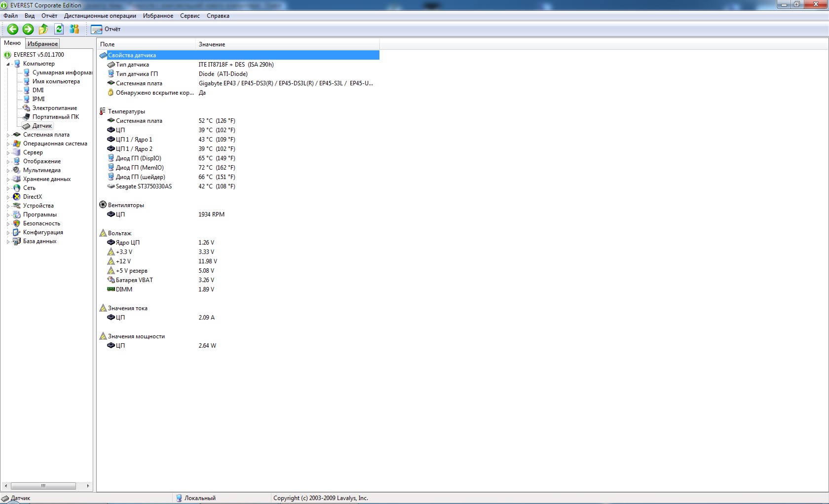Click the sidebar horizontal scrollbar right arrow
The width and height of the screenshot is (829, 504).
(88, 486)
